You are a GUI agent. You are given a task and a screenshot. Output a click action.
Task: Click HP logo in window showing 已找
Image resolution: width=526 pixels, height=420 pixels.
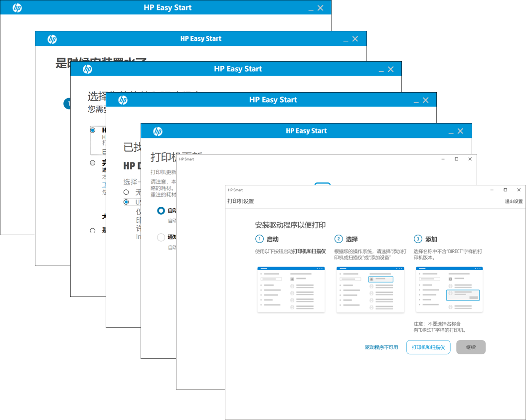click(x=123, y=100)
